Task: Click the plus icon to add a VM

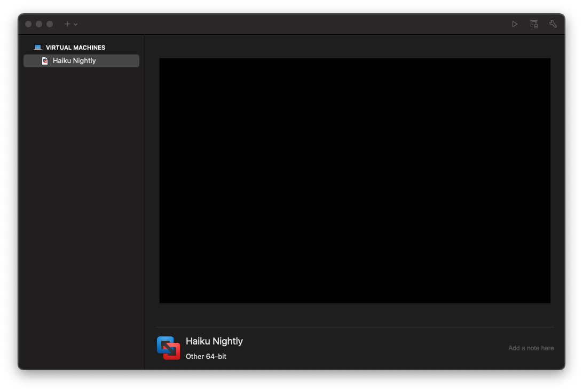Action: coord(67,24)
